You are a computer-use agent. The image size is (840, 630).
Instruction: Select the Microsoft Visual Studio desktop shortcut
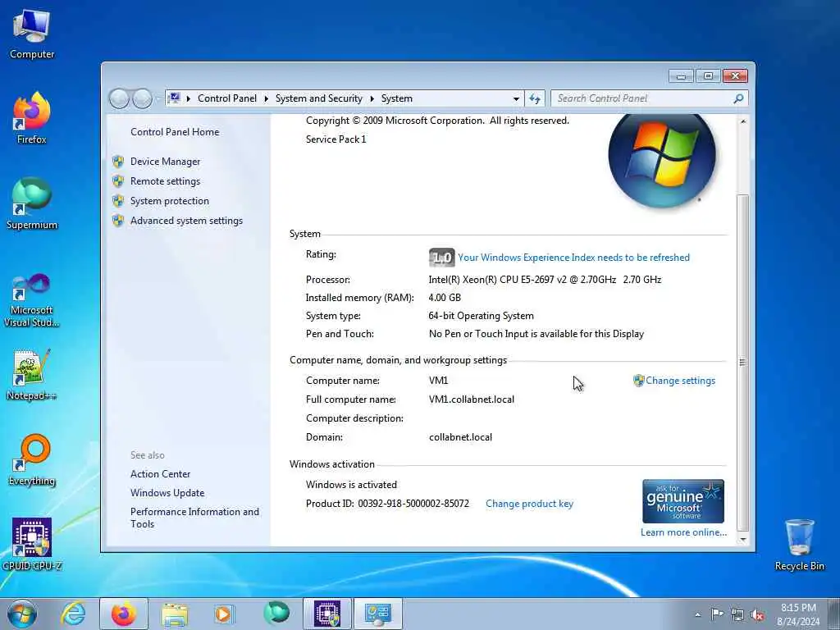click(x=32, y=300)
